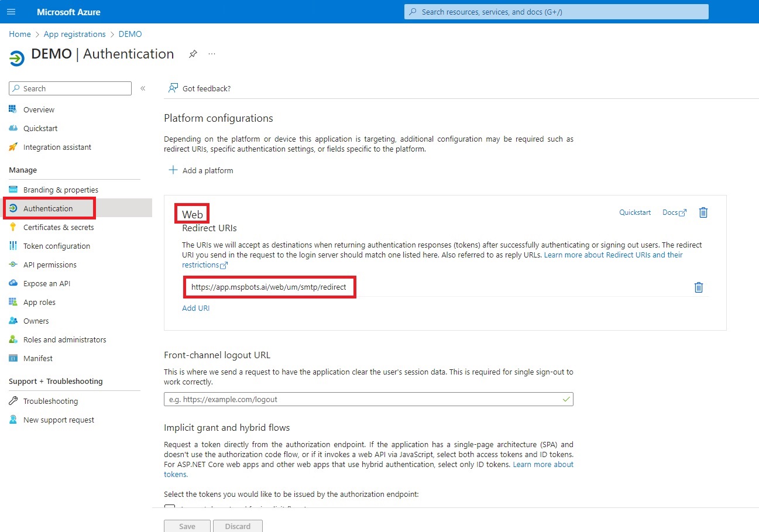Click the Quickstart cloud icon in the sidebar
759x532 pixels.
click(13, 128)
